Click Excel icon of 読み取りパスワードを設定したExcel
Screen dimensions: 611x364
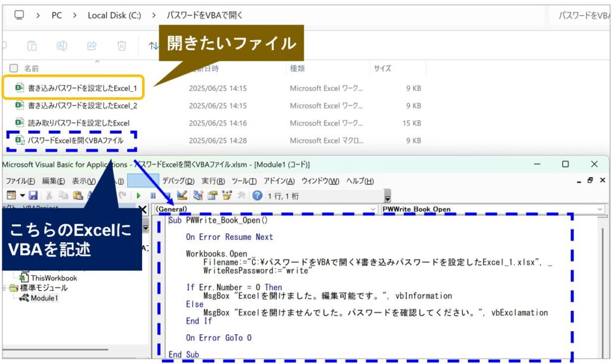click(x=20, y=123)
